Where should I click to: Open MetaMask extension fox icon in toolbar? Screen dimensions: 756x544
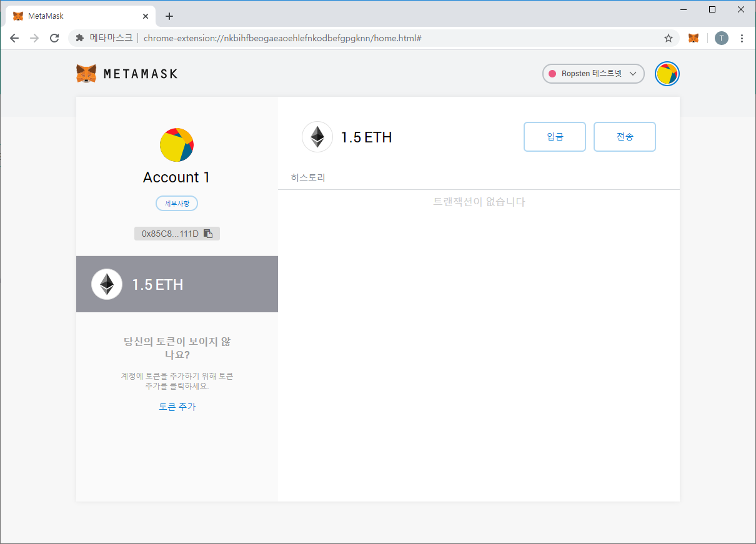pyautogui.click(x=694, y=38)
